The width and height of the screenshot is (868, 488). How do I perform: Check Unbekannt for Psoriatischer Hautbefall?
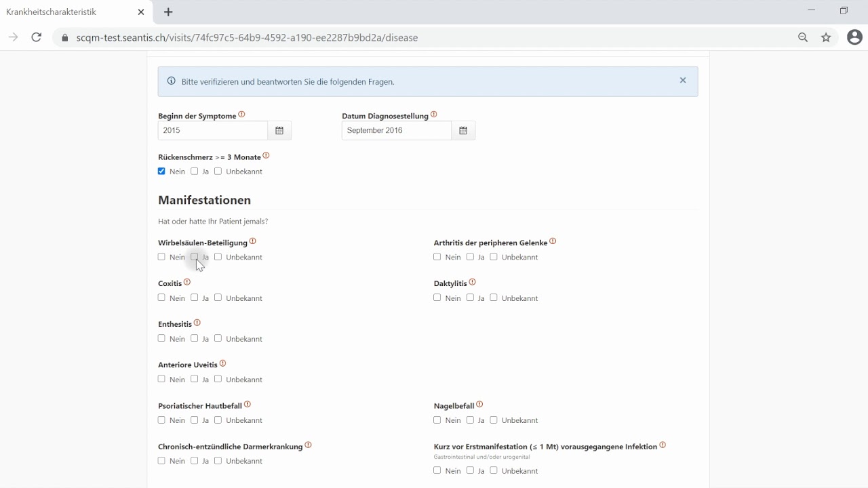(218, 420)
